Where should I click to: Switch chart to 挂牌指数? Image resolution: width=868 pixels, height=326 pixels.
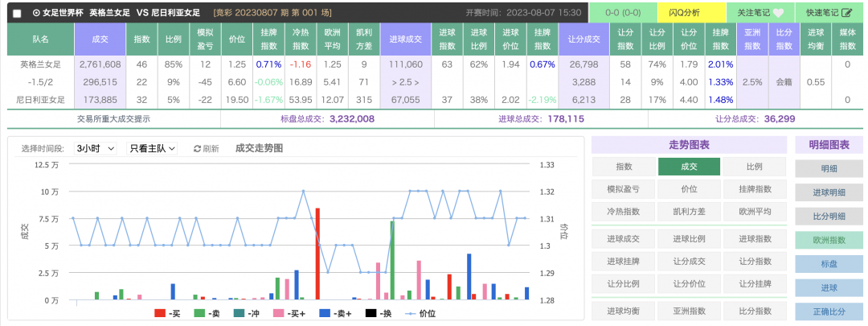coord(755,189)
